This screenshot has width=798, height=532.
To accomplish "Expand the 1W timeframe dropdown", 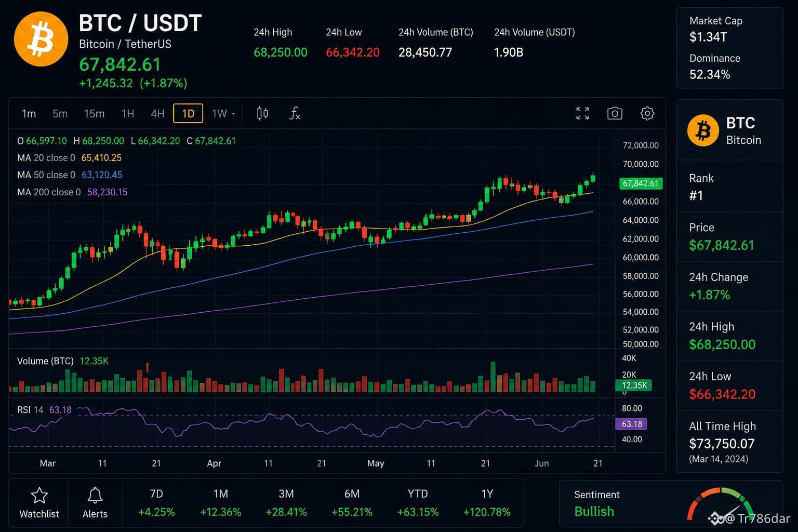I will coord(223,113).
